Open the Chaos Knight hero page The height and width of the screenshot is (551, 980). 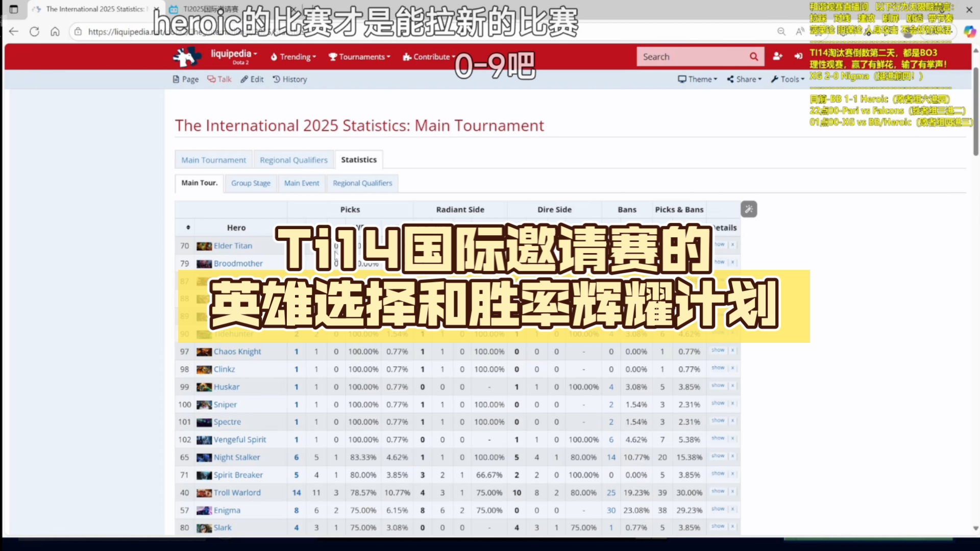[237, 352]
